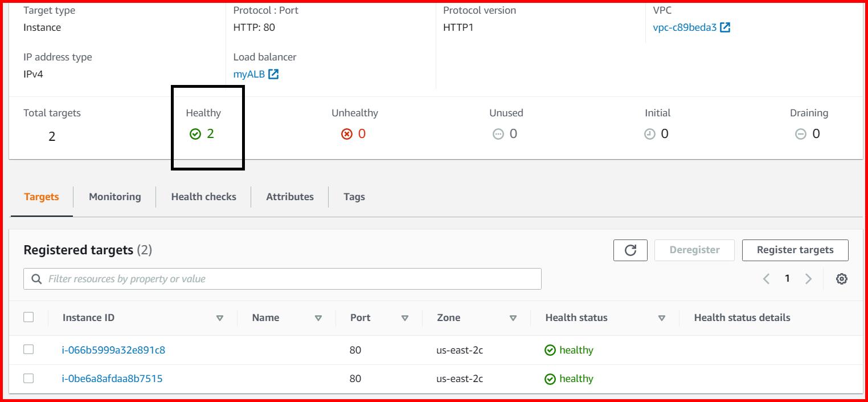Click inside the resource filter field
This screenshot has width=868, height=402.
click(x=228, y=278)
